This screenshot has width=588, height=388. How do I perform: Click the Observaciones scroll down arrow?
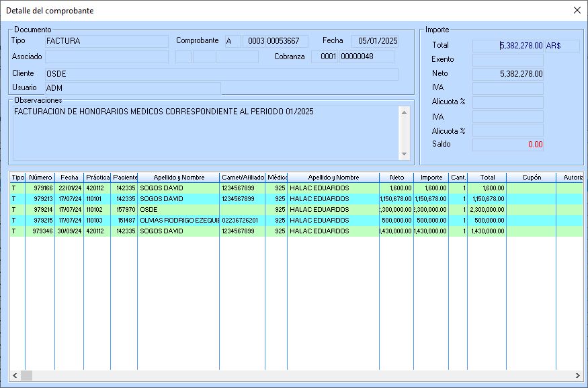404,154
